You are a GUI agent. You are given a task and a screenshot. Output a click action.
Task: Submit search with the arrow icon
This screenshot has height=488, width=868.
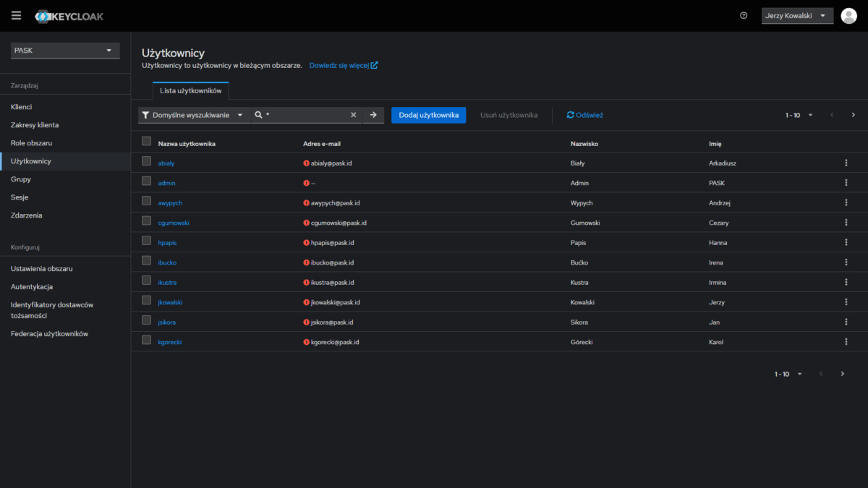point(373,115)
